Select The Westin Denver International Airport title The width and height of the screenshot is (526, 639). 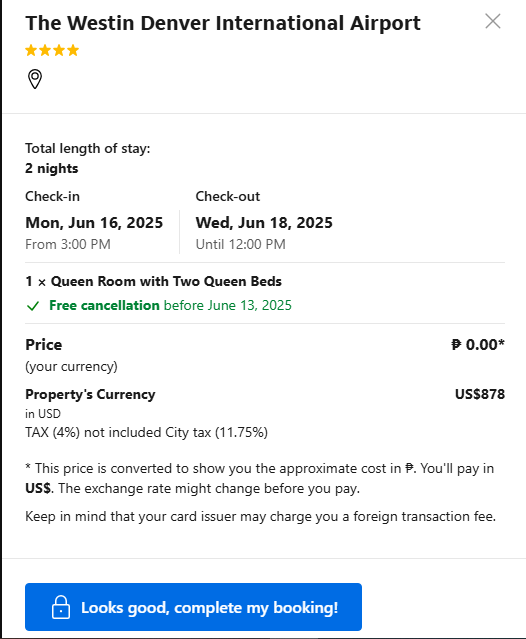pos(223,23)
